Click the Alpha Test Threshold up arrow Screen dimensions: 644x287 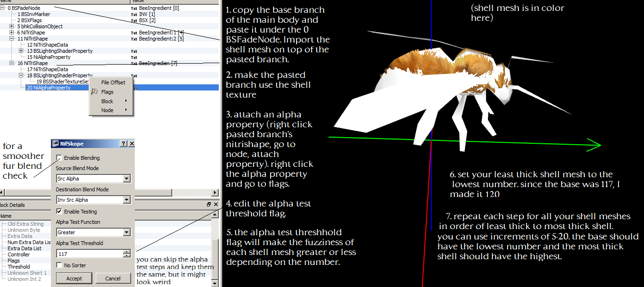[126, 252]
